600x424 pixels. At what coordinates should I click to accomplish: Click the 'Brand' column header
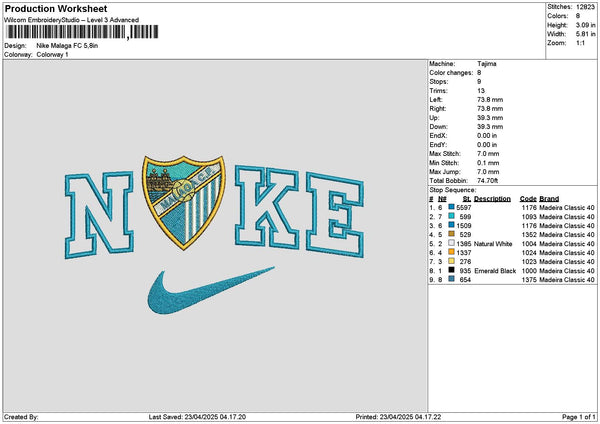click(549, 199)
